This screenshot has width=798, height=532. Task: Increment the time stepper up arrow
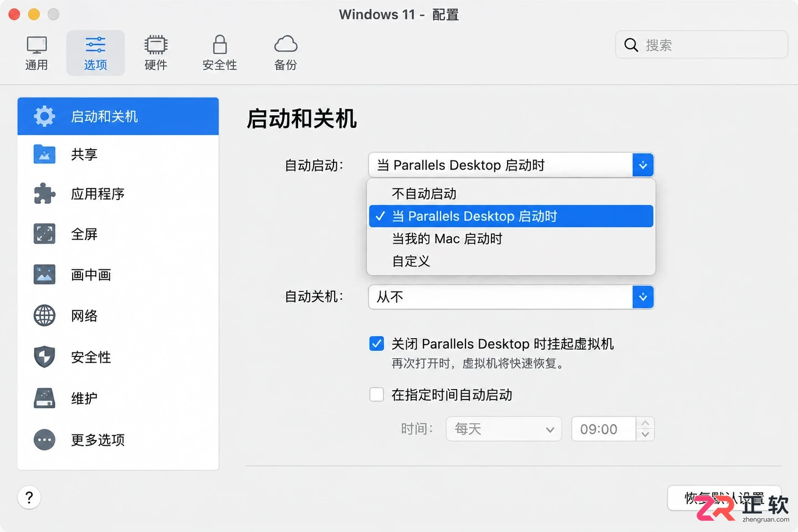[x=645, y=423]
